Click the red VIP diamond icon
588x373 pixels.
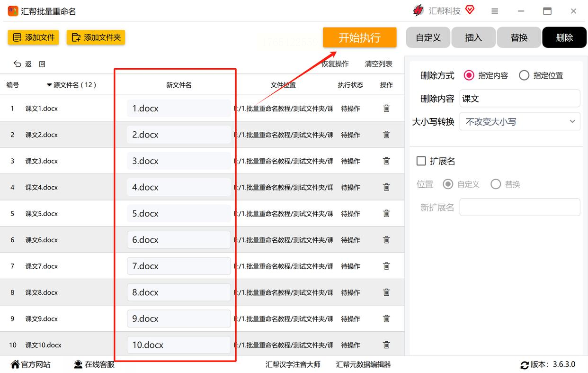[x=470, y=10]
